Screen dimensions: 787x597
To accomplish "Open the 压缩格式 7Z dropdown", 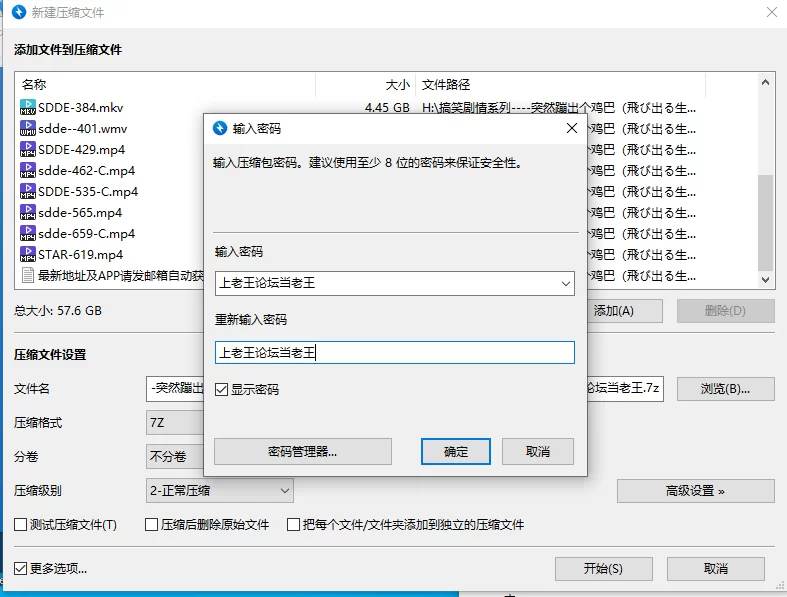I will point(175,422).
